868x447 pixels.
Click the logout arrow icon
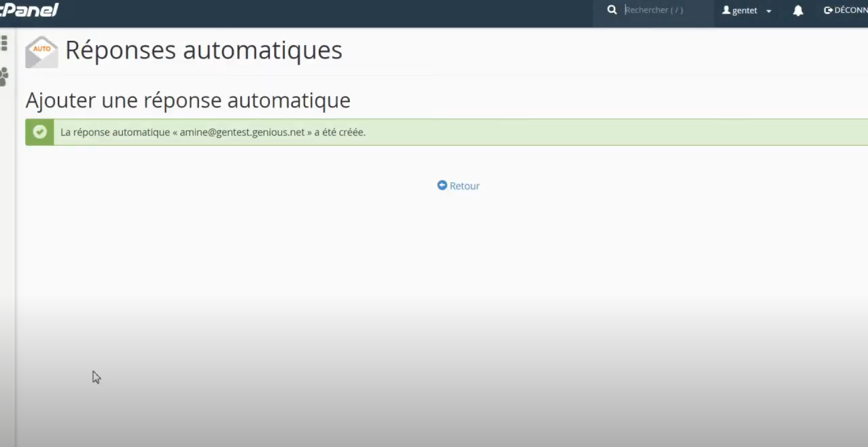point(828,10)
